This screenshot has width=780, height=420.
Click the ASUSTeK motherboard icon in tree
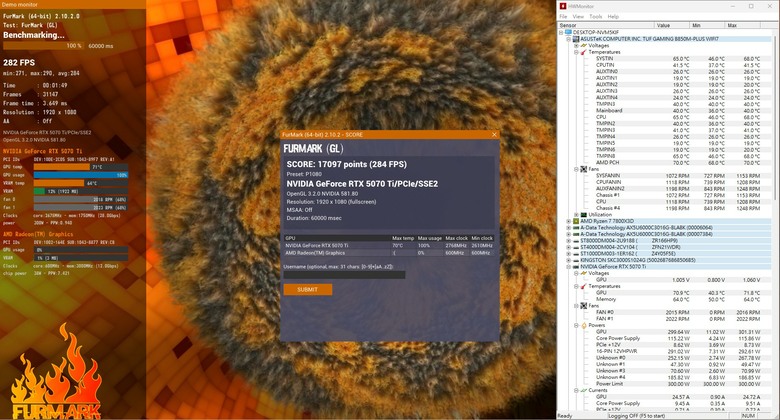coord(576,39)
